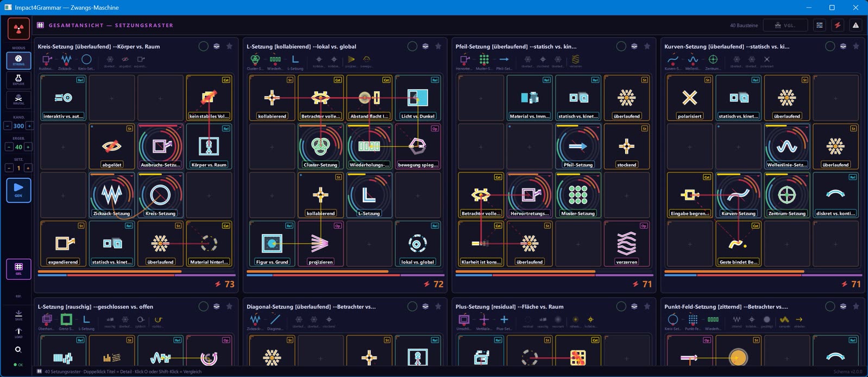The width and height of the screenshot is (868, 377).
Task: Decrease the ERGEB. value with minus
Action: click(x=8, y=147)
